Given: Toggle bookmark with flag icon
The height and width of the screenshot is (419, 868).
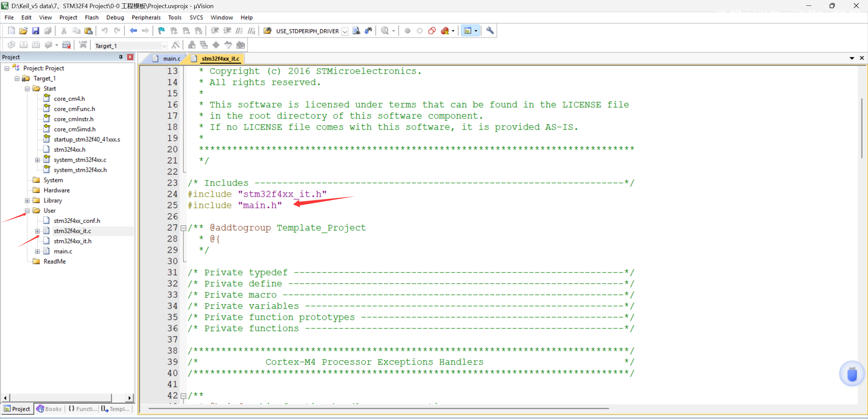Looking at the screenshot, I should pos(161,31).
